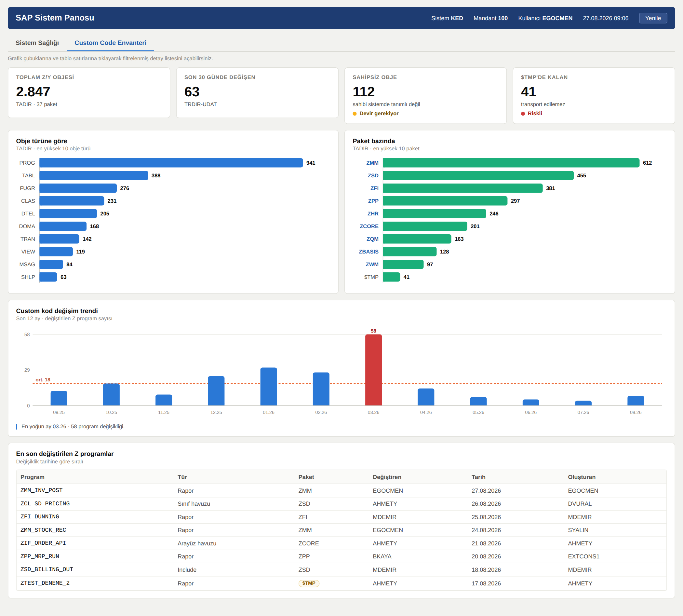Click the PROG bar with 941 objects

coord(171,163)
